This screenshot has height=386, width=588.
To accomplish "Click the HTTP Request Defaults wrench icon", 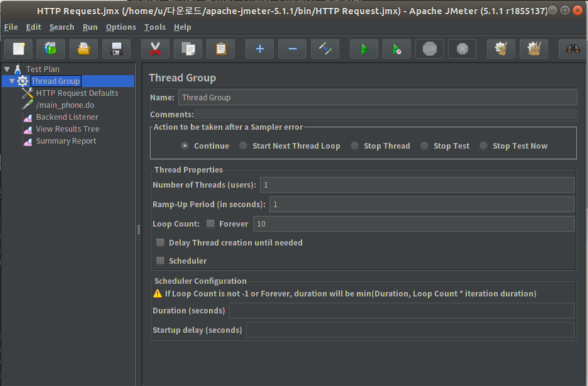I will coord(28,93).
